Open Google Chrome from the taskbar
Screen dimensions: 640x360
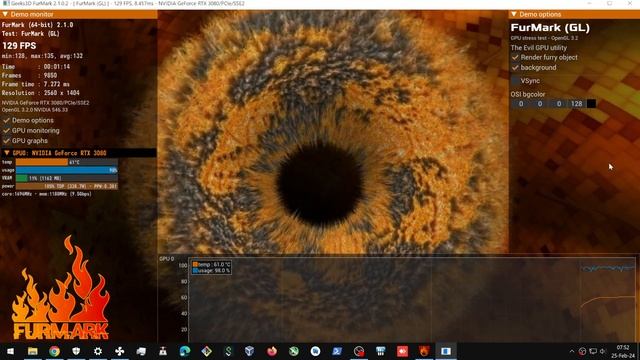(54, 351)
